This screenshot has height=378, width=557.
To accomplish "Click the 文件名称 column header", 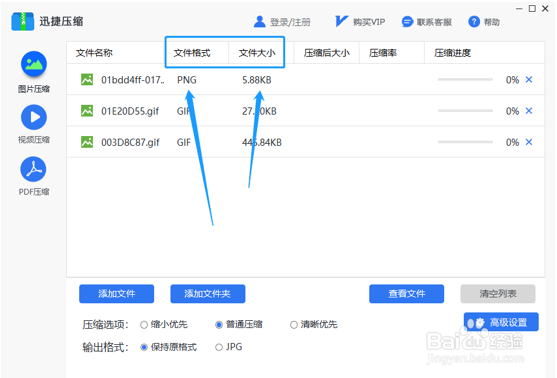I will pyautogui.click(x=94, y=53).
